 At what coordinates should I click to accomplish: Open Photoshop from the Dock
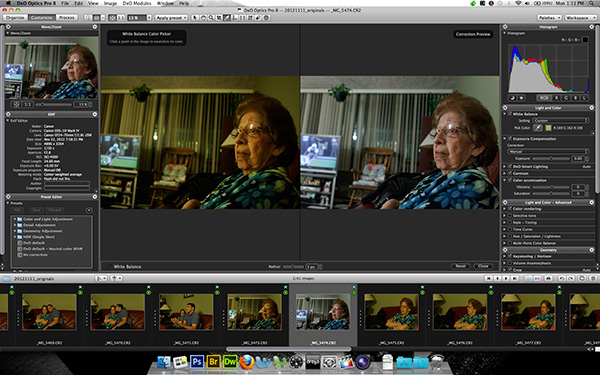pos(197,361)
